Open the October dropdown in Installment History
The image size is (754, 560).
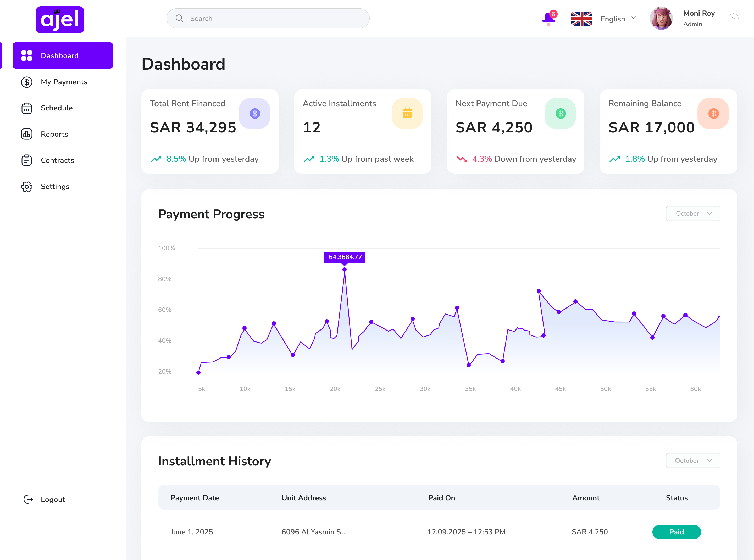coord(693,460)
